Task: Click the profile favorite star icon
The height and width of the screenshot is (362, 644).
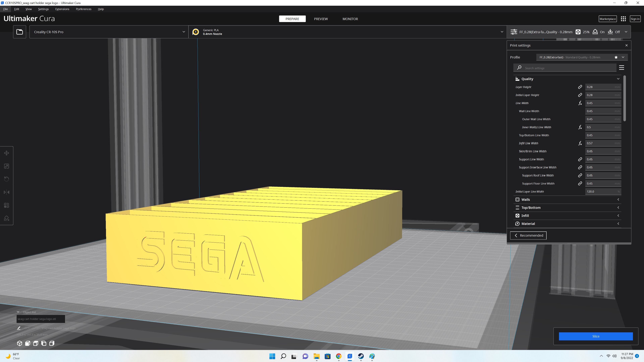Action: [616, 57]
